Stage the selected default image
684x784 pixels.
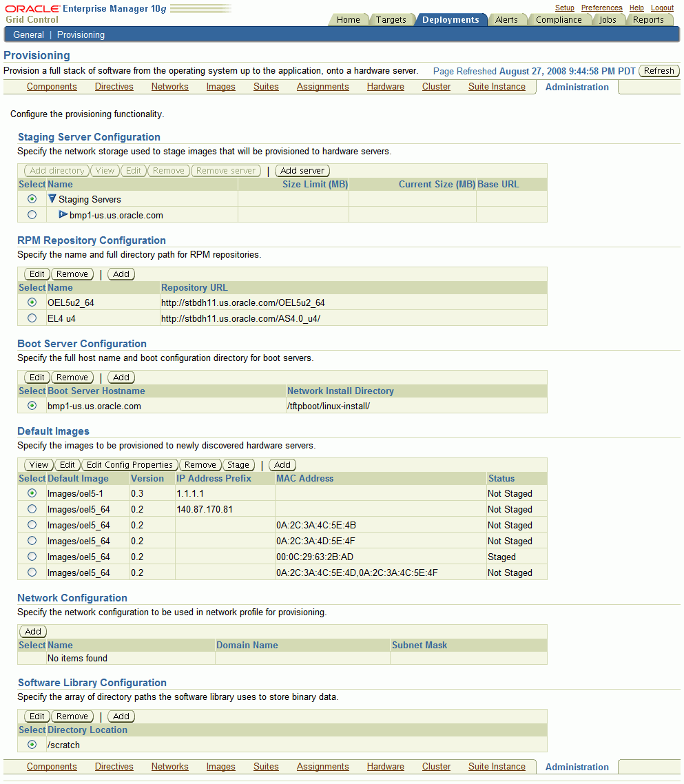[238, 465]
